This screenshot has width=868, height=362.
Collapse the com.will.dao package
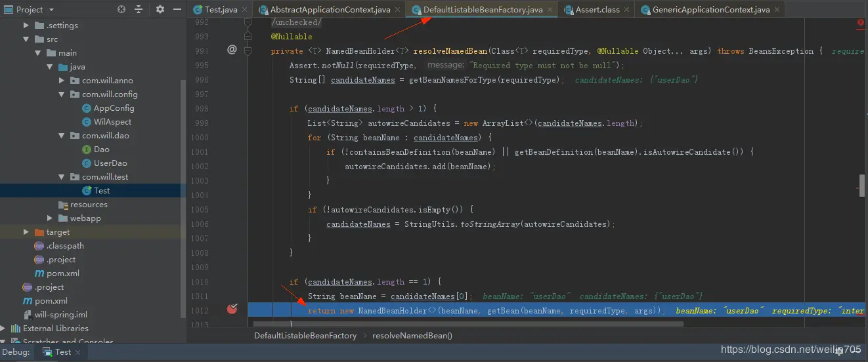click(x=62, y=136)
